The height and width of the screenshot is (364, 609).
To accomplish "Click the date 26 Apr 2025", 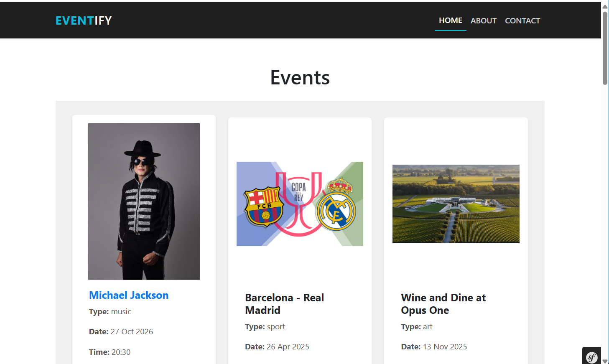I will pos(288,347).
